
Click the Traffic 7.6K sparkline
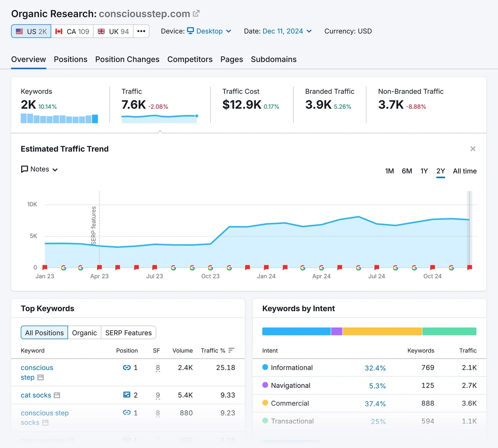coord(160,119)
